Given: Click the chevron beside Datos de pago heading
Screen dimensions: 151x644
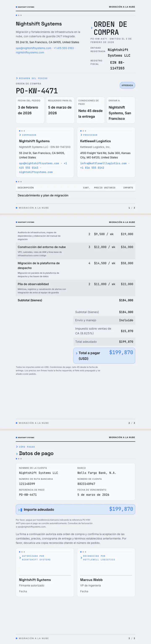Looking at the screenshot, I should [x=17, y=454].
